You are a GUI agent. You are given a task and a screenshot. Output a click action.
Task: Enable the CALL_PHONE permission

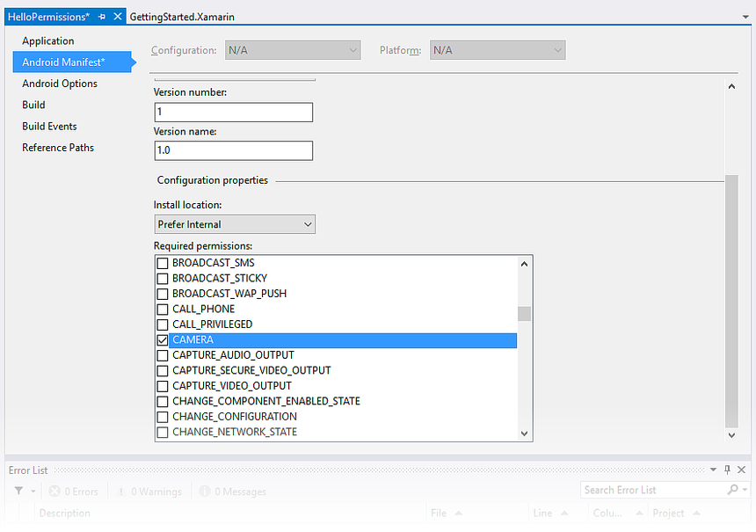[162, 309]
